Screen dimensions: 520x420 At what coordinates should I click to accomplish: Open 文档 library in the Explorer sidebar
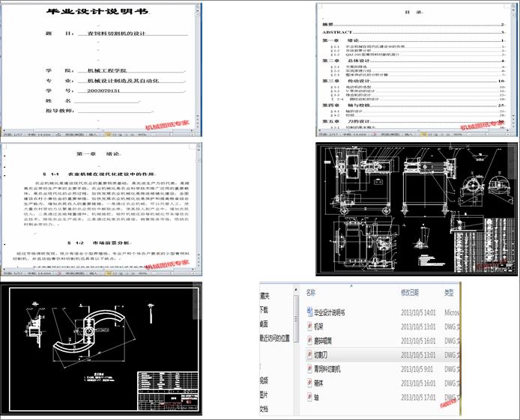tap(264, 409)
